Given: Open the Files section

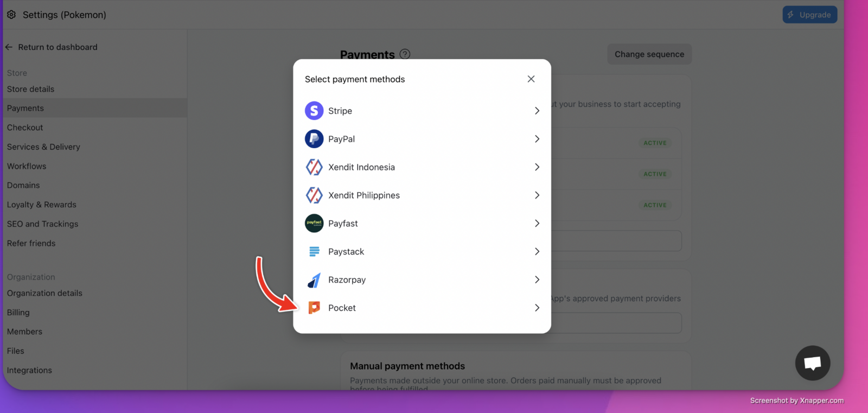Looking at the screenshot, I should click(x=16, y=351).
